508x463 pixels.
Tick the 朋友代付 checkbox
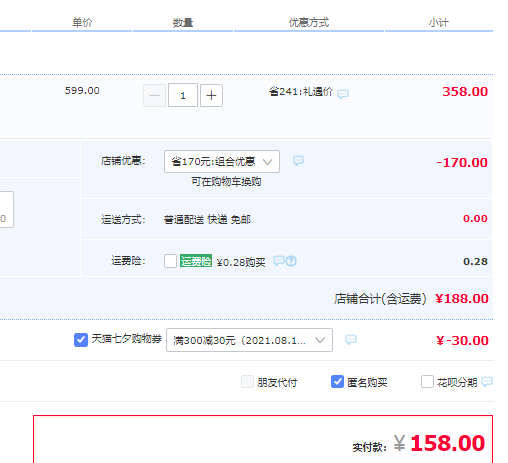pyautogui.click(x=247, y=381)
